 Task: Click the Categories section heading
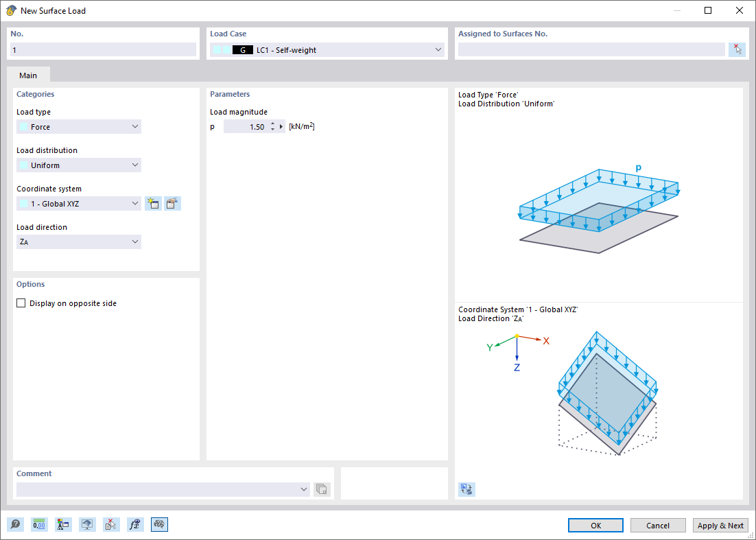(35, 94)
